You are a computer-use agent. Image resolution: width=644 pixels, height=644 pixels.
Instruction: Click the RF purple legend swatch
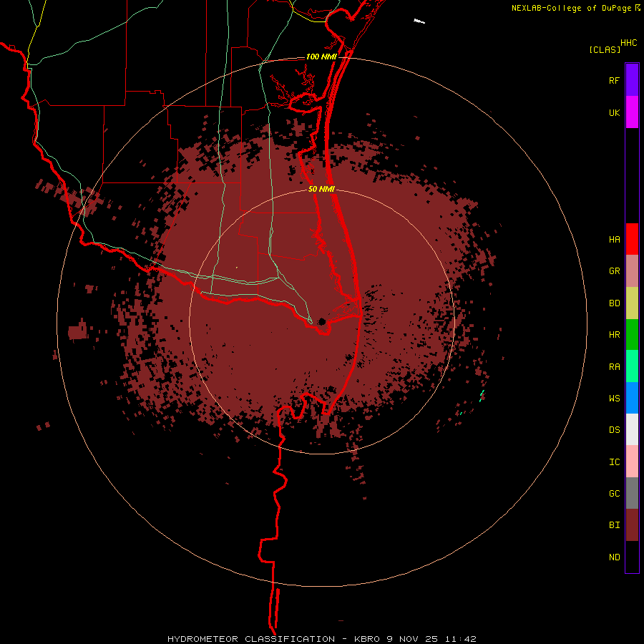click(x=632, y=80)
